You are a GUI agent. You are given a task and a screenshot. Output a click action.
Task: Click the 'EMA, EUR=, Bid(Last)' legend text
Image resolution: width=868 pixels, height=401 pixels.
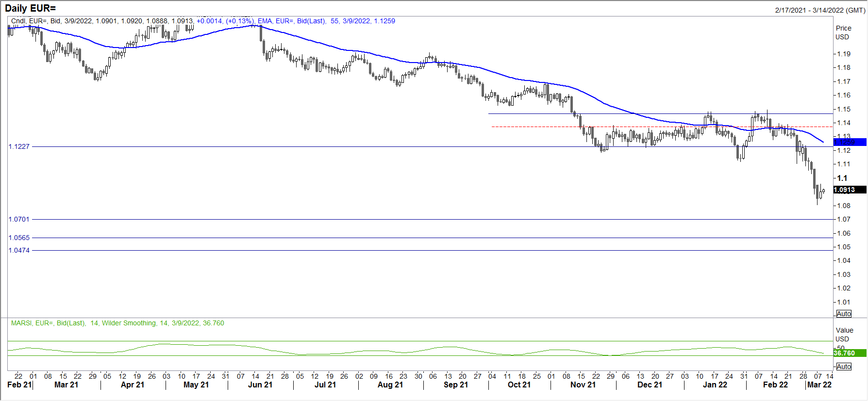click(291, 21)
